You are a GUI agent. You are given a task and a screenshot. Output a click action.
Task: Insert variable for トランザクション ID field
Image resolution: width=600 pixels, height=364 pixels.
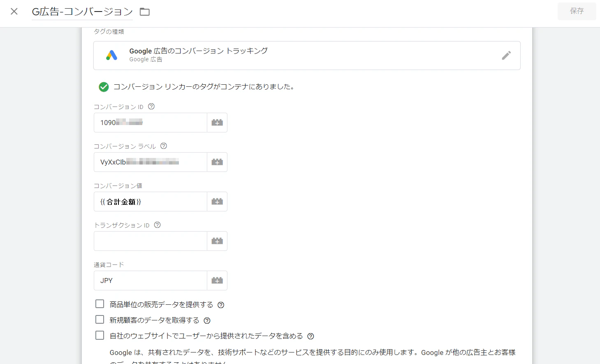coord(217,241)
